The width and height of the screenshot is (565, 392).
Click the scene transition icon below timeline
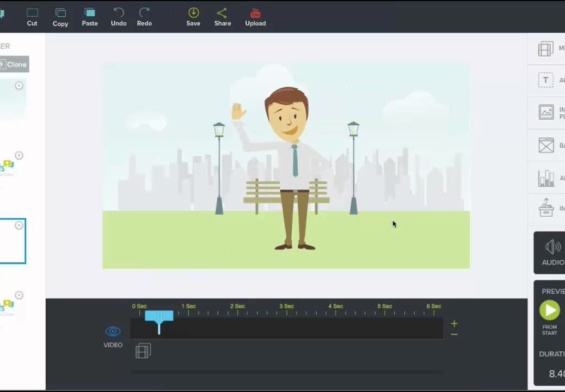tap(143, 351)
